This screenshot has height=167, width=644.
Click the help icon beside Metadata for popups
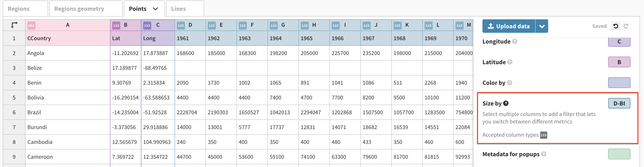pyautogui.click(x=543, y=154)
